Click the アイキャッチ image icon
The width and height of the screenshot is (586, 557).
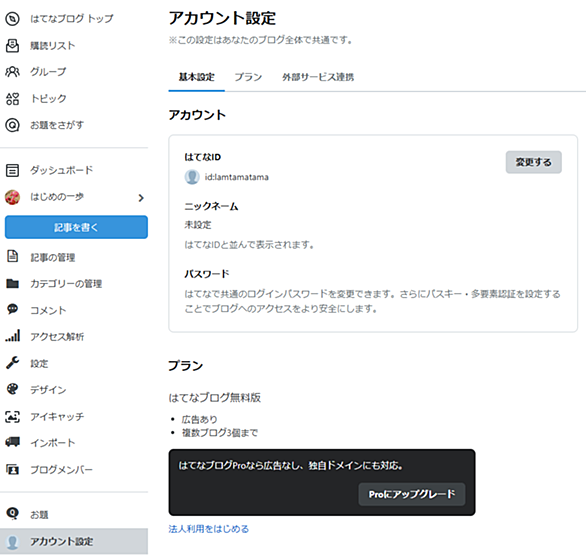[12, 416]
